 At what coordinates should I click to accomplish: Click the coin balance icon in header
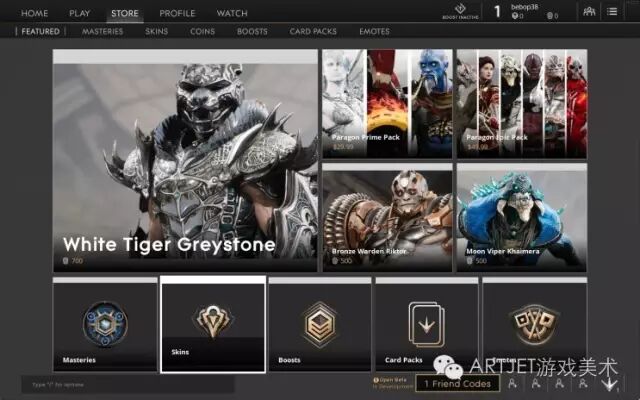550,16
